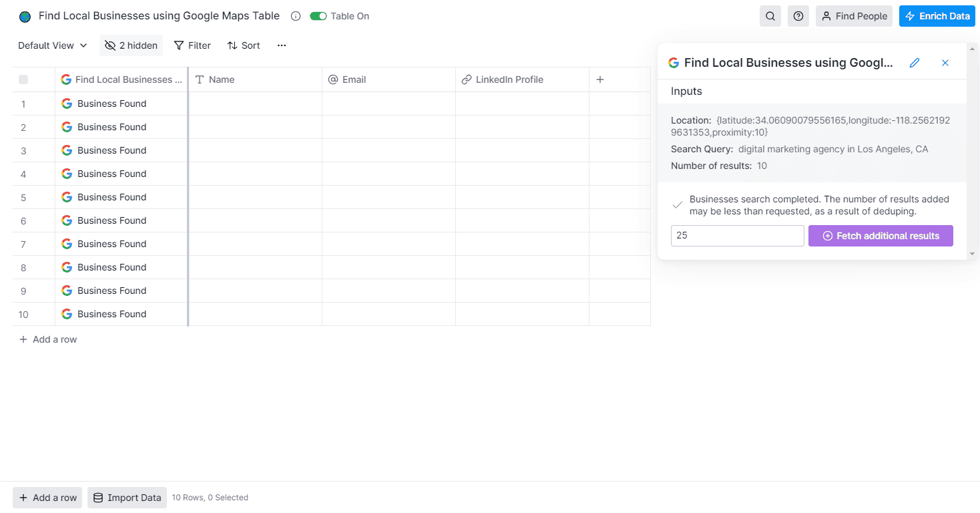This screenshot has width=980, height=513.
Task: Open the Filter menu
Action: (192, 45)
